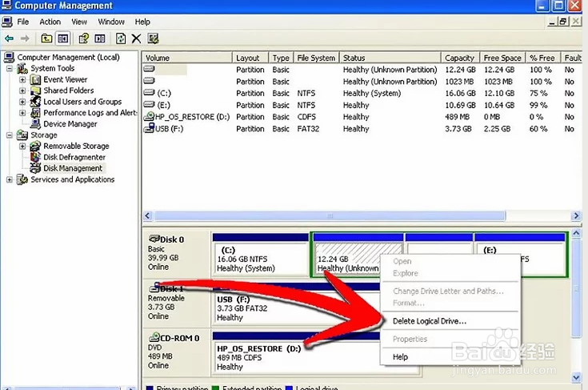Click the Forward arrow in the toolbar
588x390 pixels.
[25, 38]
